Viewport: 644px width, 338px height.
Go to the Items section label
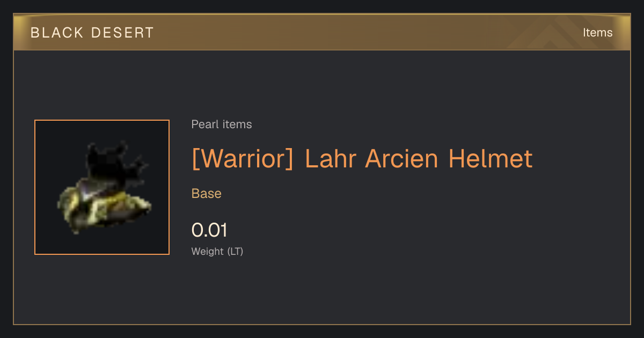pyautogui.click(x=598, y=33)
